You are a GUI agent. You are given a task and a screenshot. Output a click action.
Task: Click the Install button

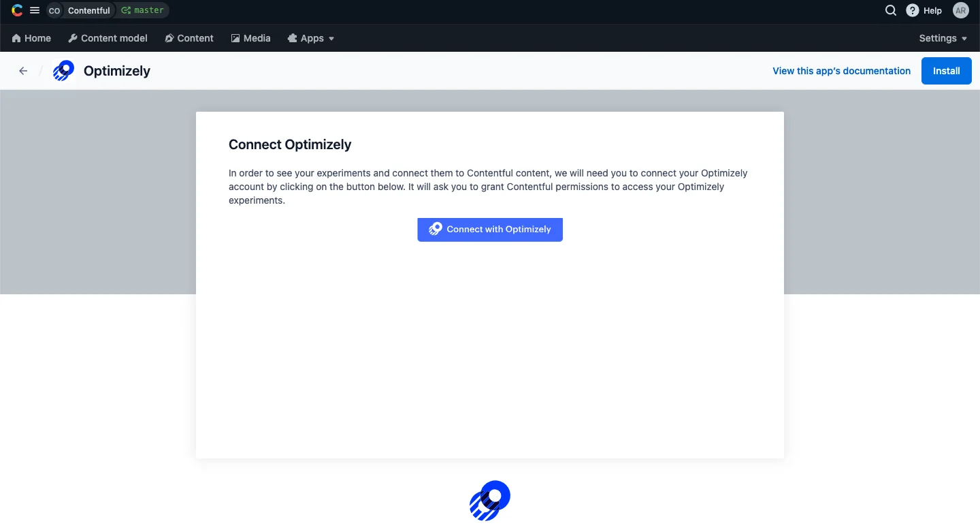(x=947, y=71)
